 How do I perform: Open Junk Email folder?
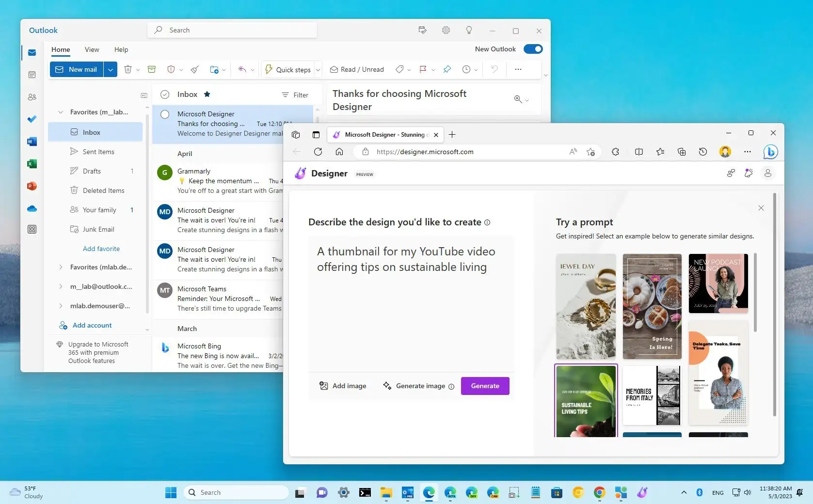pyautogui.click(x=98, y=229)
